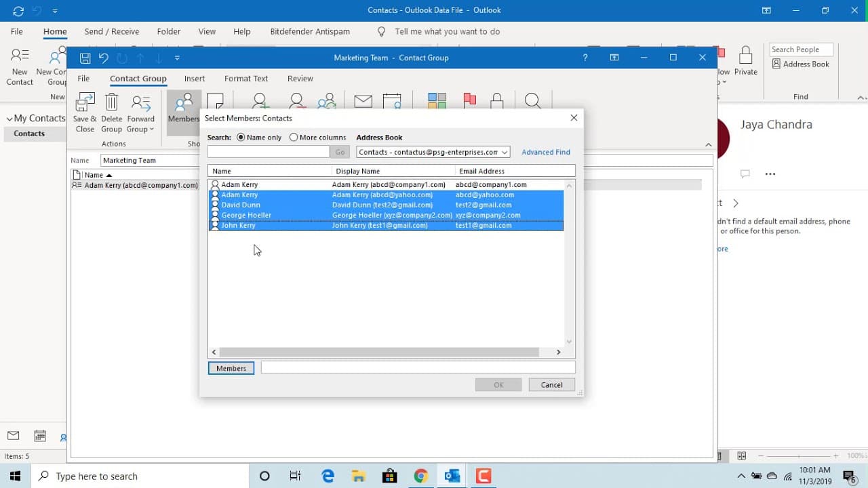The width and height of the screenshot is (868, 488).
Task: Click the Add Members icon in ribbon
Action: coord(260,101)
